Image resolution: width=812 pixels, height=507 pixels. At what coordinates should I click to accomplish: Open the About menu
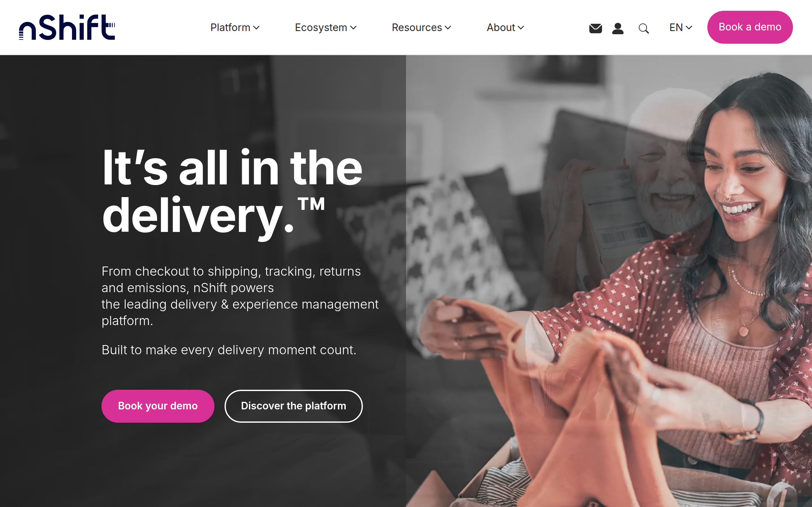click(505, 28)
